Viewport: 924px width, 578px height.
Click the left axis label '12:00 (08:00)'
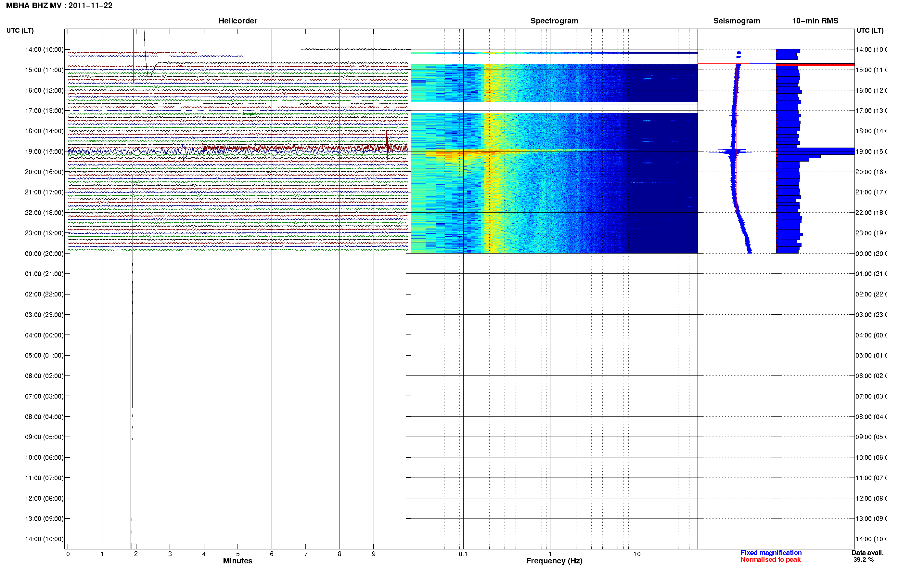point(44,498)
